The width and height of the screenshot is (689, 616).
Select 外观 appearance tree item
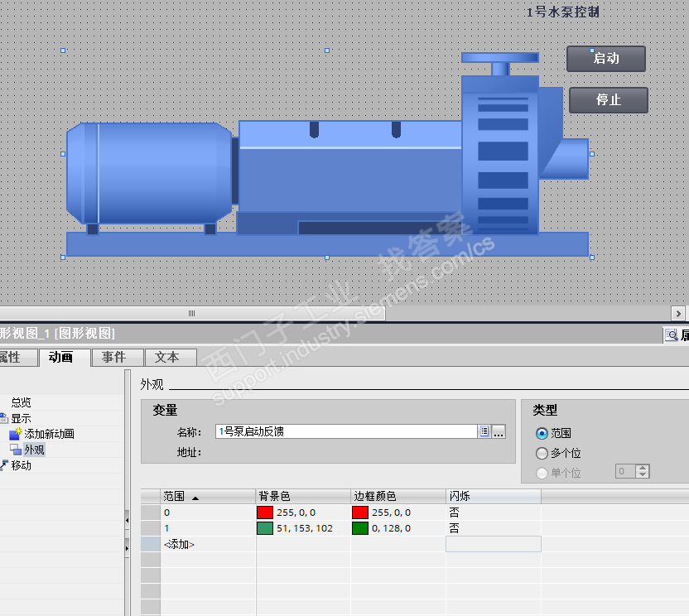(34, 450)
